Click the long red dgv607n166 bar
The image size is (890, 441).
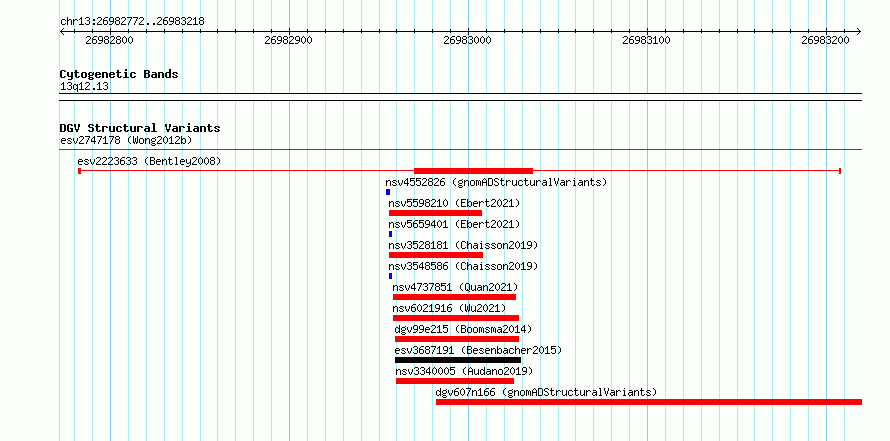point(649,402)
